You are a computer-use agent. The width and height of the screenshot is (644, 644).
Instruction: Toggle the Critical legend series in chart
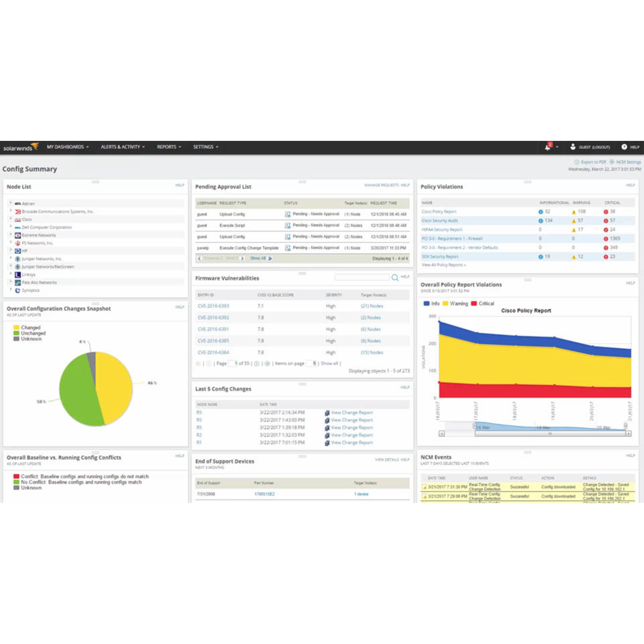482,303
